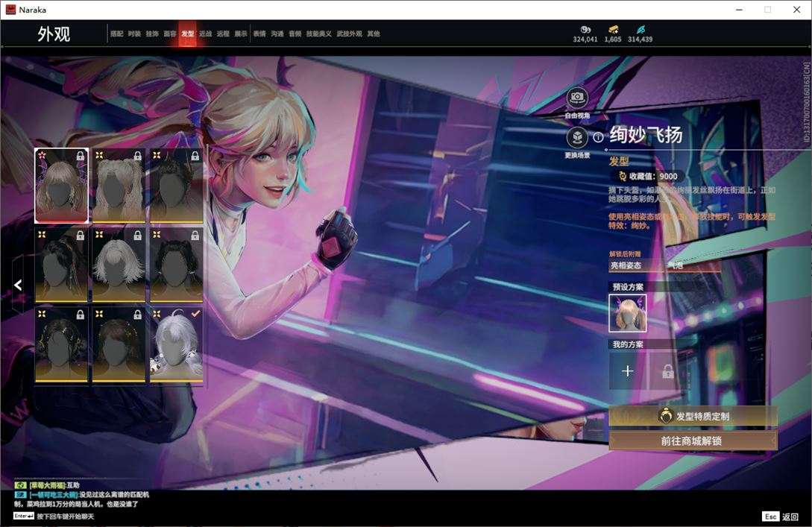Select the black twin-bun hairstyle

pyautogui.click(x=176, y=265)
